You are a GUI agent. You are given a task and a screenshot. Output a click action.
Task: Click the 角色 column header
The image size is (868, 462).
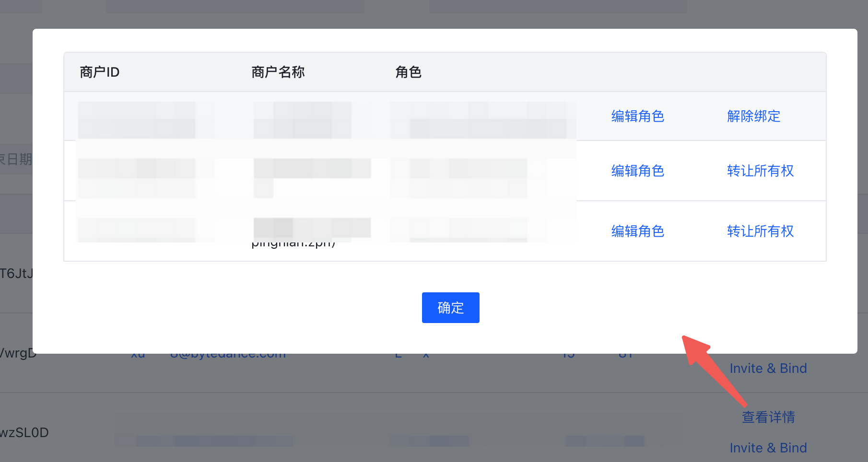(x=408, y=72)
